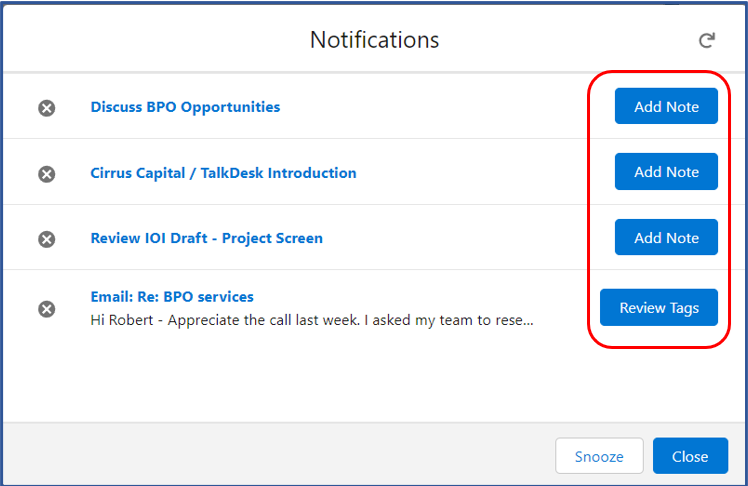
Task: Add Note for Cirrus Capital / TalkDesk Introduction
Action: pyautogui.click(x=666, y=172)
